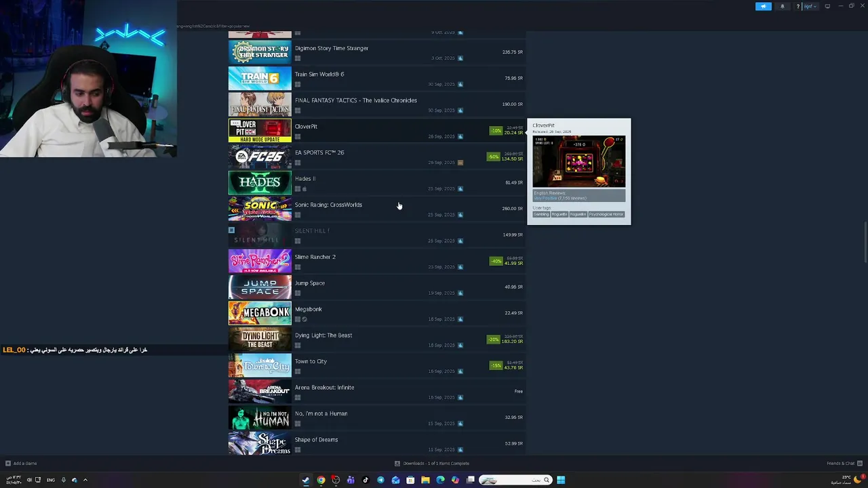The height and width of the screenshot is (488, 868).
Task: Click Arena Breakout Infinite Free price
Action: 519,392
